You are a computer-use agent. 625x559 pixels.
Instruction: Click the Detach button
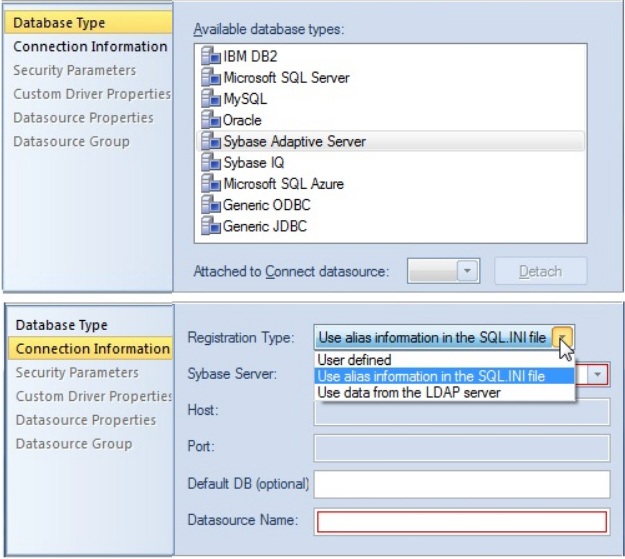540,271
